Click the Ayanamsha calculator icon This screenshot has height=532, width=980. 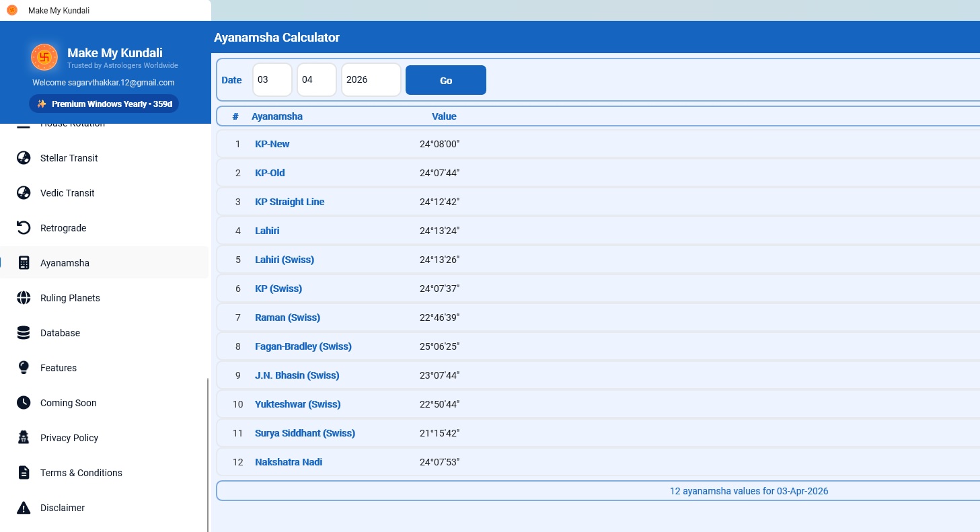[24, 263]
